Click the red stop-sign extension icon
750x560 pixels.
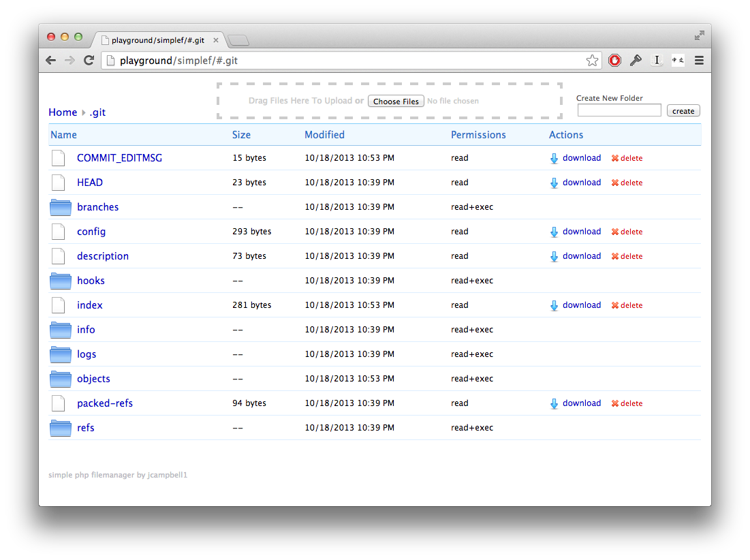[x=614, y=60]
